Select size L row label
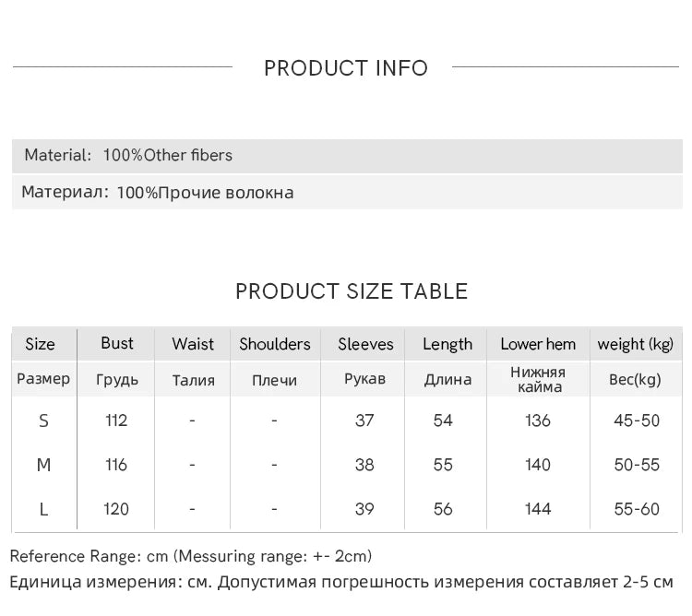692x616 pixels. click(x=43, y=509)
